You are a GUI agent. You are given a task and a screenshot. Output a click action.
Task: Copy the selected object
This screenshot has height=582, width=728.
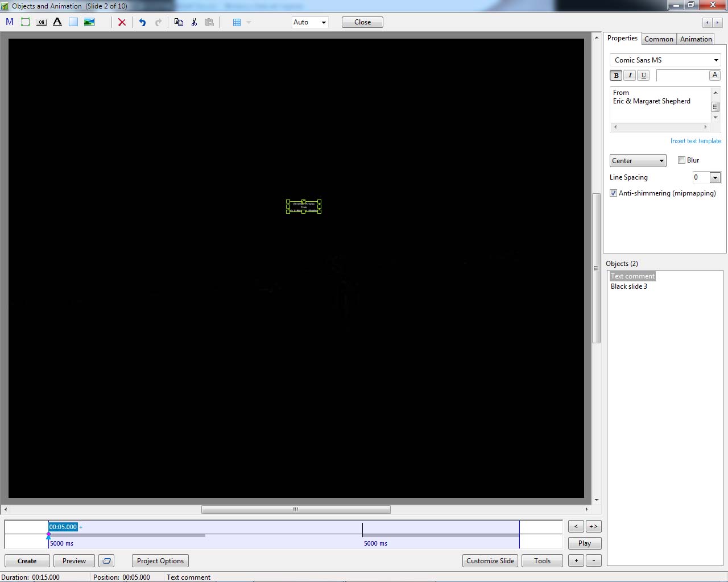[179, 22]
